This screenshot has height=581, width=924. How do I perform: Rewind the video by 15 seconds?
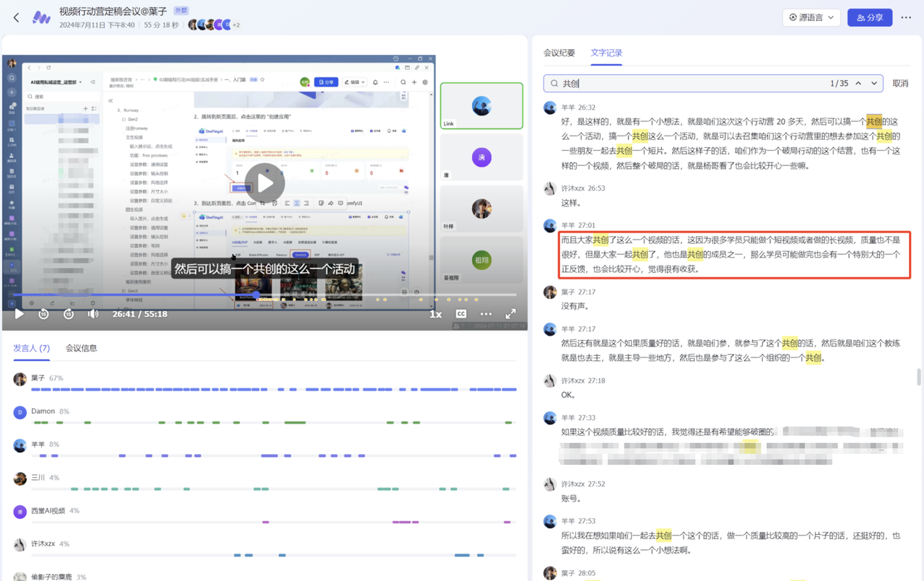(x=43, y=314)
